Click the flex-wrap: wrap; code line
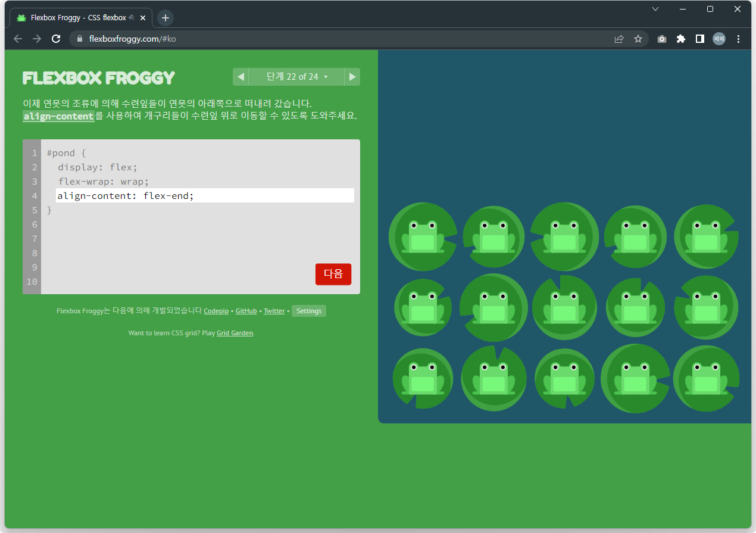The width and height of the screenshot is (756, 533). point(103,182)
